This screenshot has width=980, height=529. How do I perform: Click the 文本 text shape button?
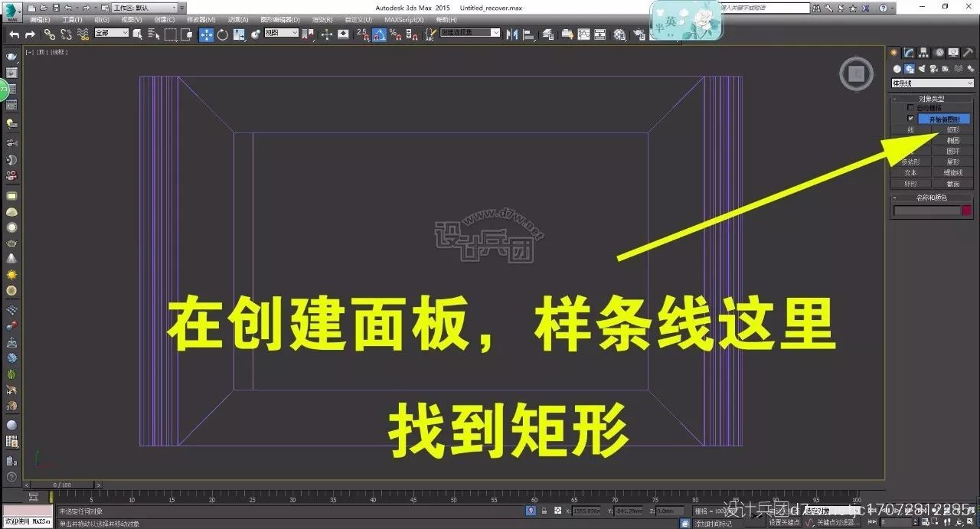[x=910, y=172]
